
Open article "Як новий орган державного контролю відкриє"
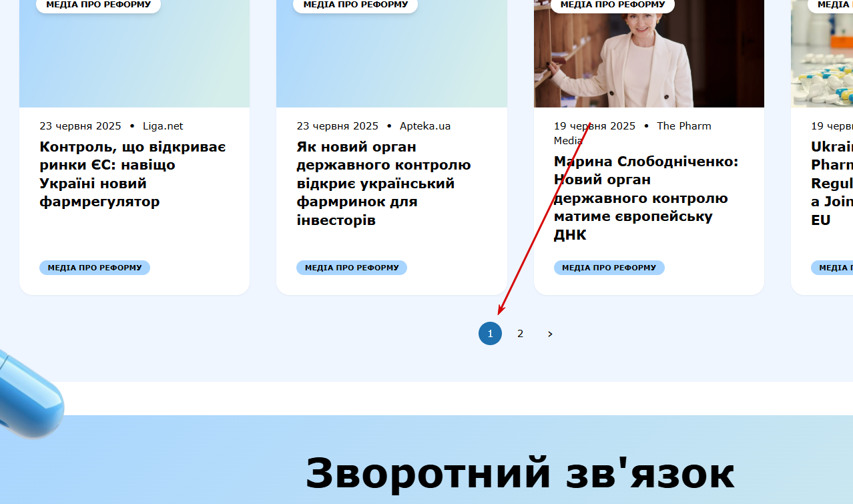point(384,183)
